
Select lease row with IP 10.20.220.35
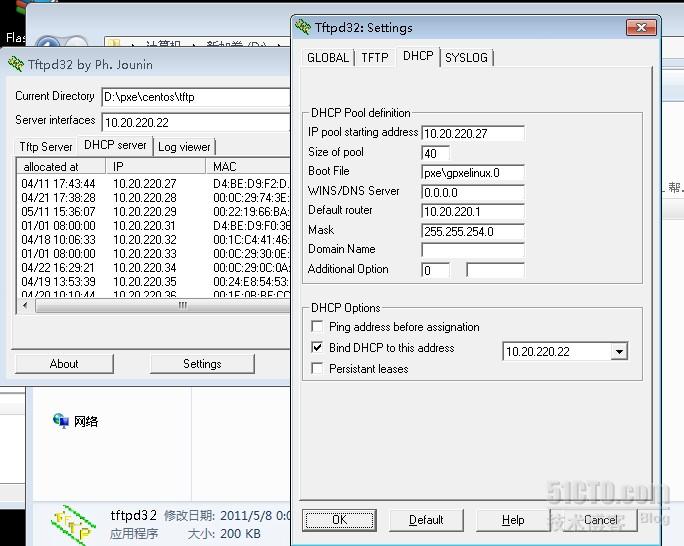(x=154, y=281)
